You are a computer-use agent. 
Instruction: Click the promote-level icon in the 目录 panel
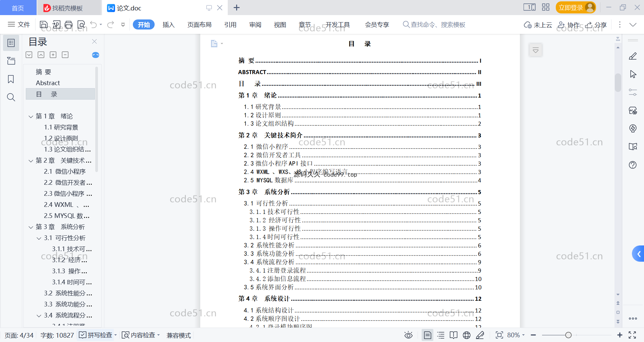click(x=41, y=55)
